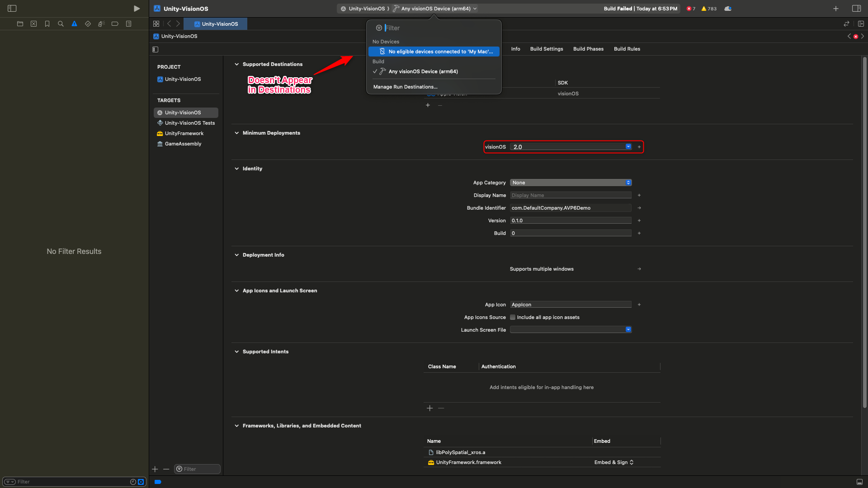Switch to the Build Rules tab
Viewport: 868px width, 488px height.
tap(627, 49)
